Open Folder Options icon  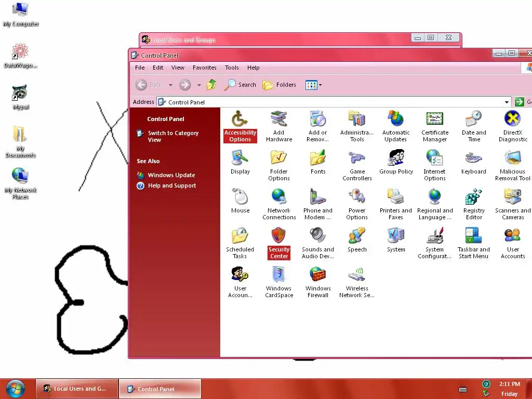coord(279,165)
